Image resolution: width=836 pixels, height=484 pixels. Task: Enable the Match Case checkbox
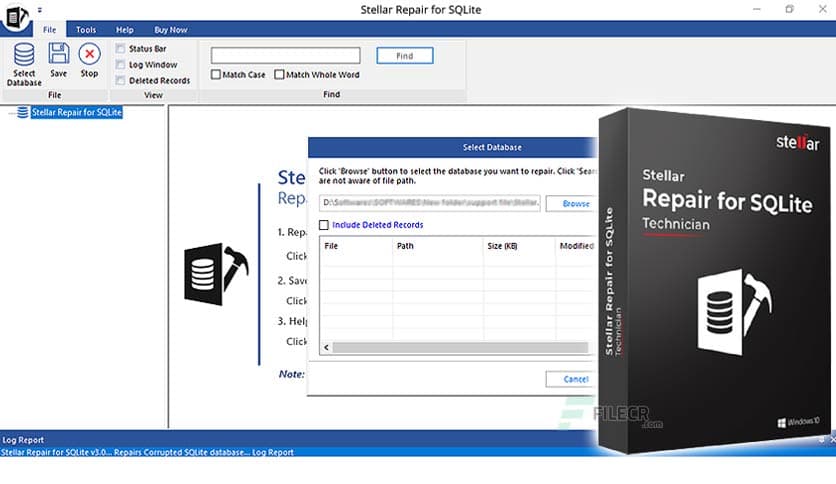pyautogui.click(x=215, y=75)
